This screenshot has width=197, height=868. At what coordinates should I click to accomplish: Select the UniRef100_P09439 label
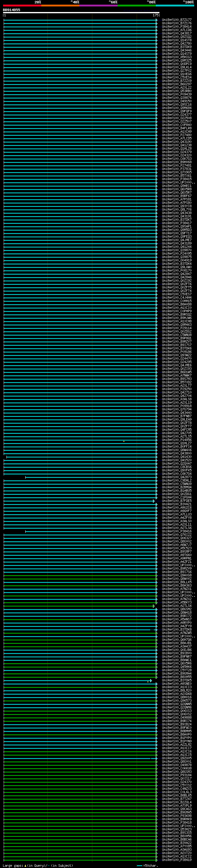click(x=177, y=94)
